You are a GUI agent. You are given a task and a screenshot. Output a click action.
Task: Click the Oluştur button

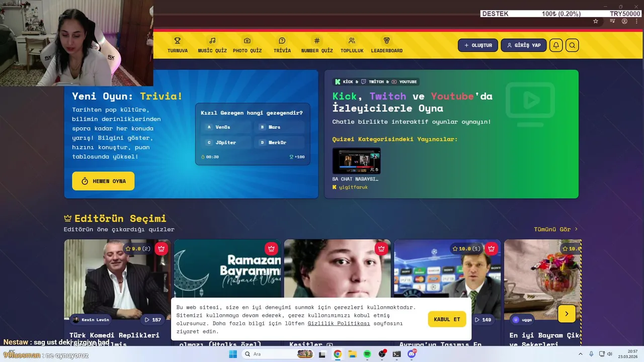coord(478,45)
